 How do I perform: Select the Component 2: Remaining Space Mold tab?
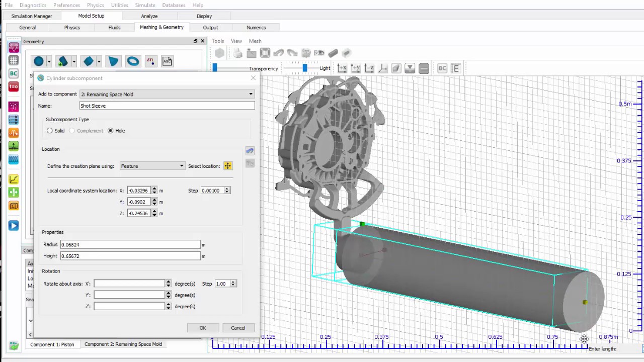[x=123, y=344]
